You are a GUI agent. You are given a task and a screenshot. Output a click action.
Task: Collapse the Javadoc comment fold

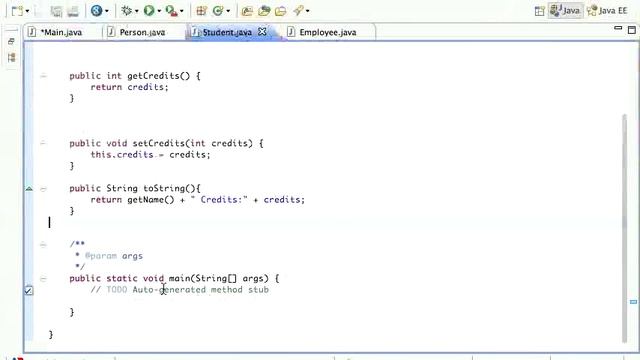(43, 244)
